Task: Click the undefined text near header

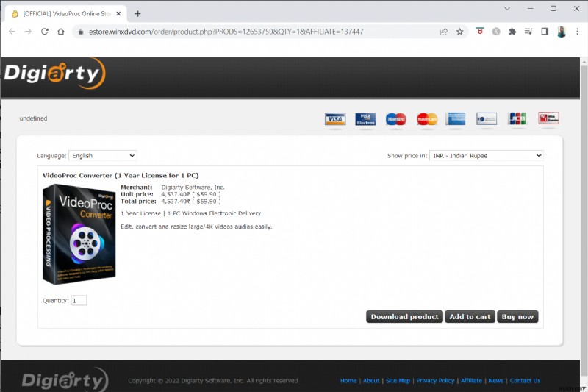Action: tap(33, 118)
